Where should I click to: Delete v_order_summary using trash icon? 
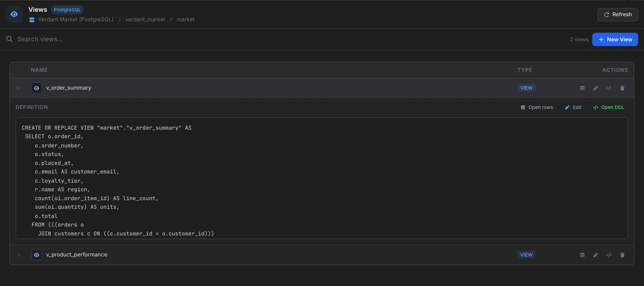pos(622,88)
